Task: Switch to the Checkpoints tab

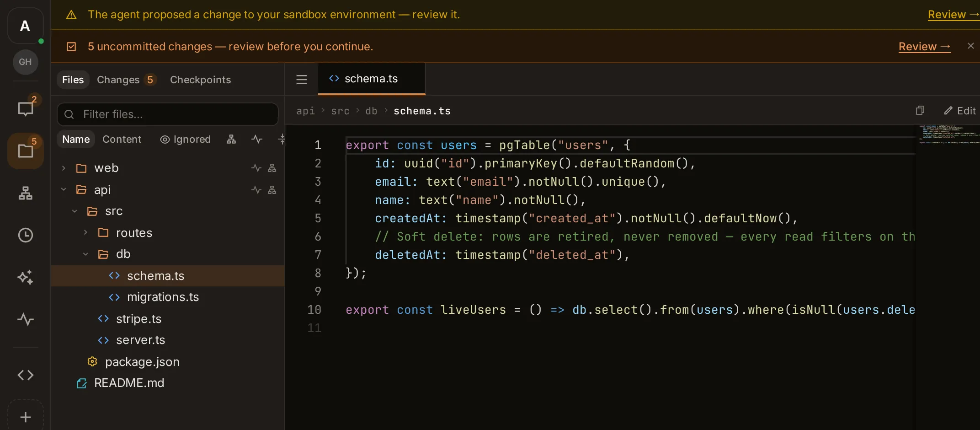Action: pos(200,80)
